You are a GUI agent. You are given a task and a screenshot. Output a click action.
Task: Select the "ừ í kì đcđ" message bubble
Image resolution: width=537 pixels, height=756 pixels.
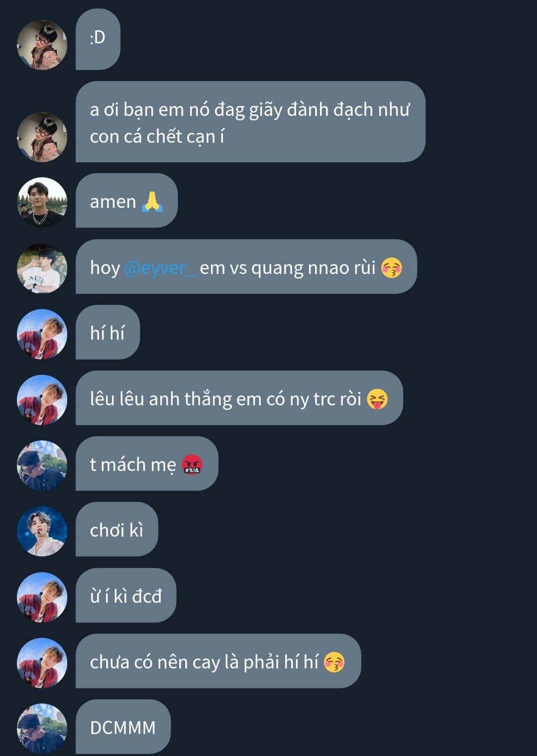(x=126, y=595)
